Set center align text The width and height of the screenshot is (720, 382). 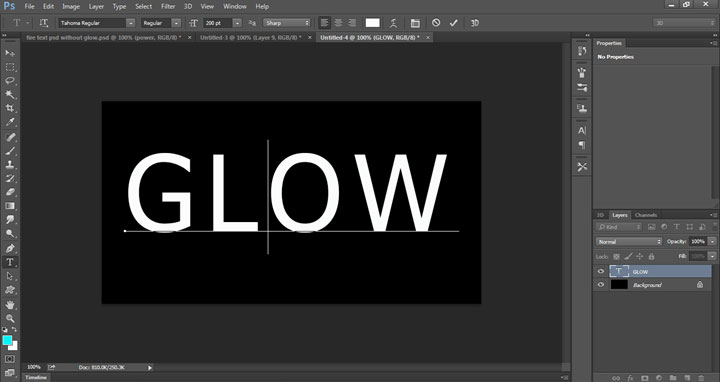click(x=338, y=22)
